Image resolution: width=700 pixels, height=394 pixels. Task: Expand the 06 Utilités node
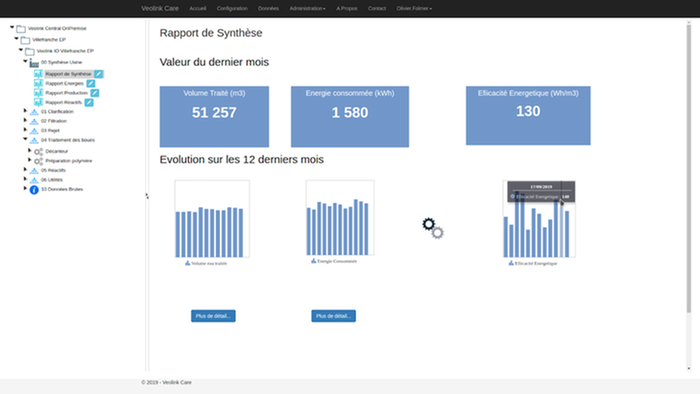click(x=25, y=178)
